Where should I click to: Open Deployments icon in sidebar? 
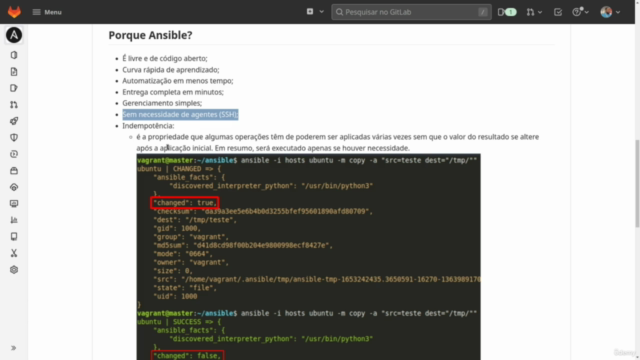click(x=14, y=154)
